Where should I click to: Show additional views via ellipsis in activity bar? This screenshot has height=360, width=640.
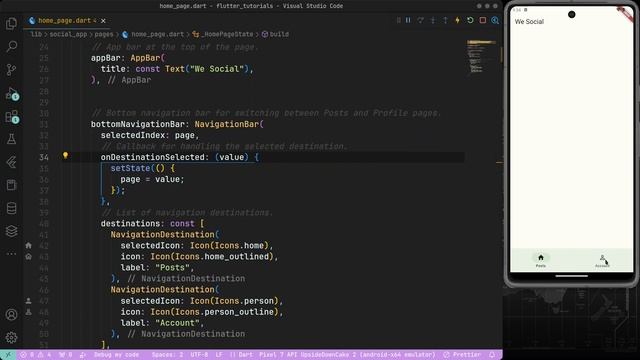[x=11, y=253]
